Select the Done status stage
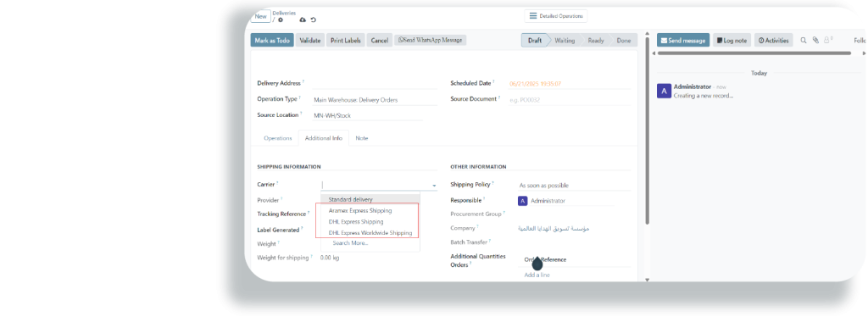868x317 pixels. [x=624, y=41]
